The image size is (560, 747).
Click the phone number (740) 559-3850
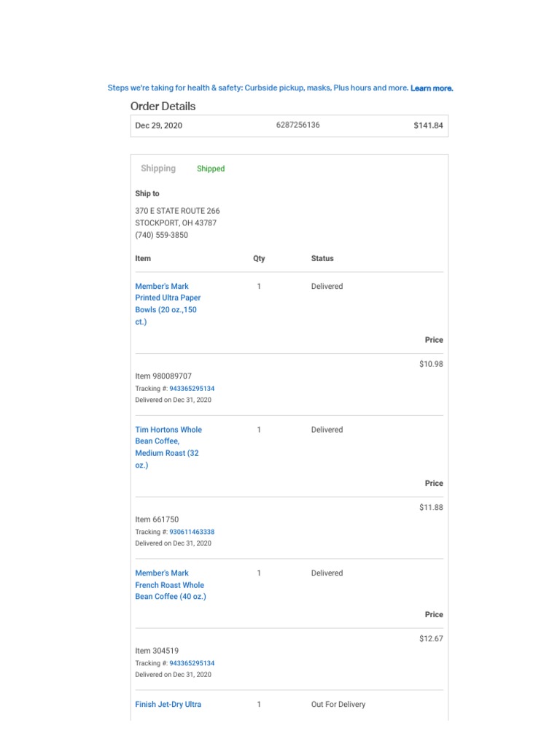(163, 235)
